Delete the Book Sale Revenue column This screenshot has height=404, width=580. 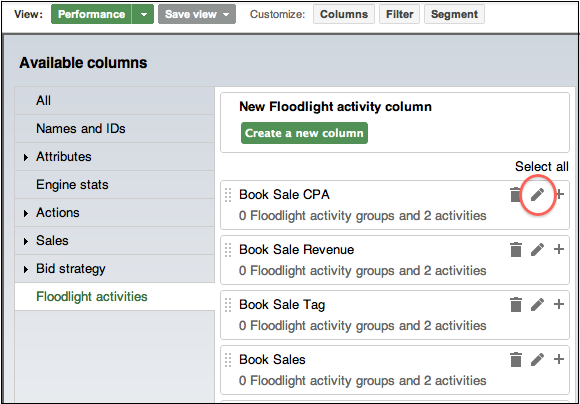516,250
